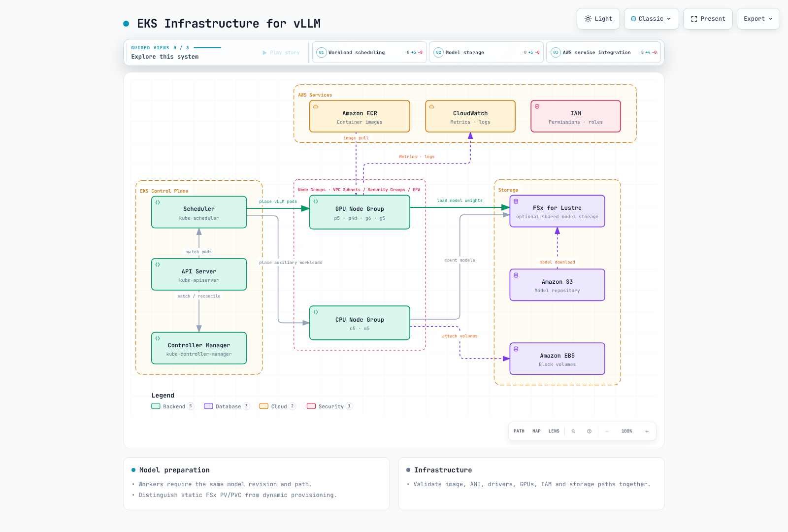Screen dimensions: 788x532
Task: Click the Controller Manager code icon
Action: pos(158,338)
